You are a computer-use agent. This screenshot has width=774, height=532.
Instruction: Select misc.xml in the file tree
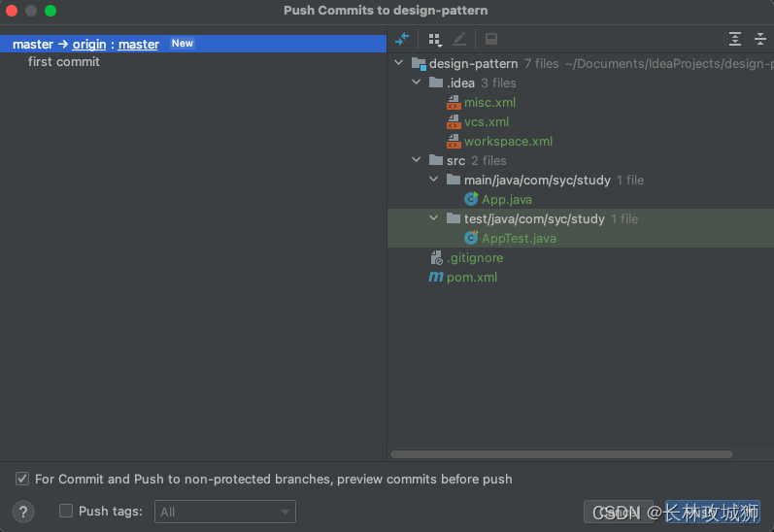click(x=489, y=103)
